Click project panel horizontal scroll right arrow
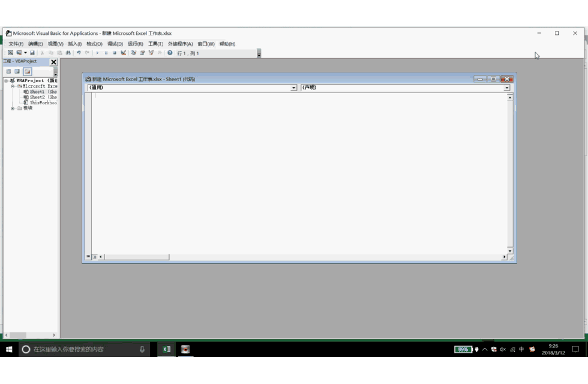Viewport: 588px width, 384px height. click(x=53, y=335)
